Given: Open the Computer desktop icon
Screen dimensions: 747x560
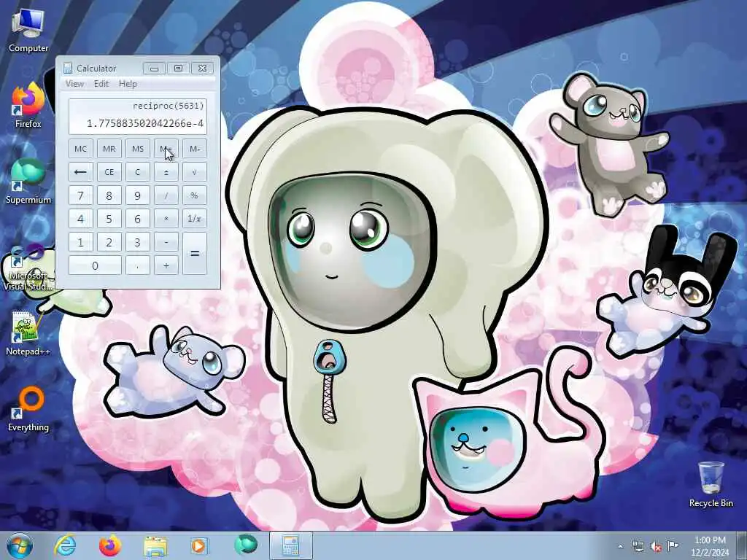Looking at the screenshot, I should [28, 31].
